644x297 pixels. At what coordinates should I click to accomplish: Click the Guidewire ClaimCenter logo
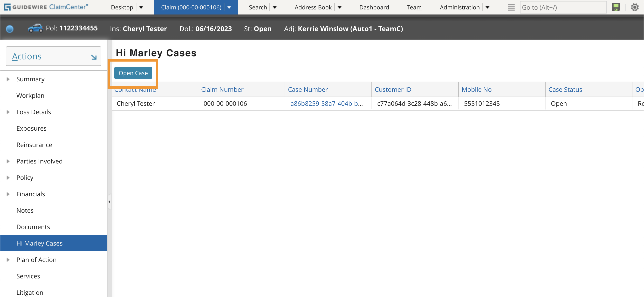45,7
